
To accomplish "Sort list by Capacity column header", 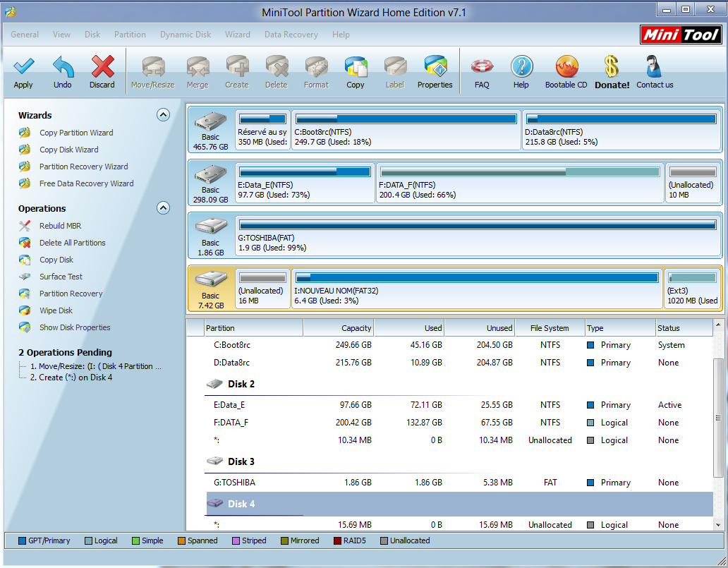I will 339,328.
